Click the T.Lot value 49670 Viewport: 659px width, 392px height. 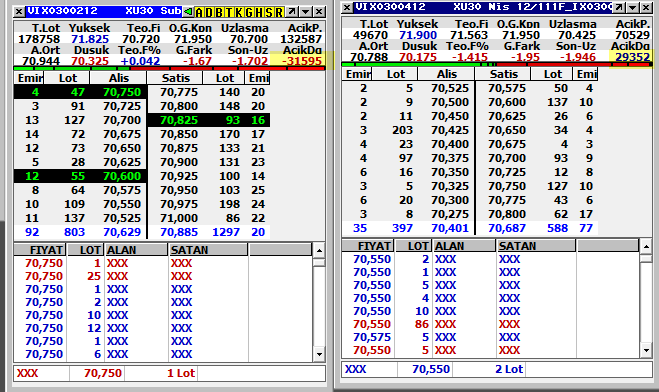(370, 35)
